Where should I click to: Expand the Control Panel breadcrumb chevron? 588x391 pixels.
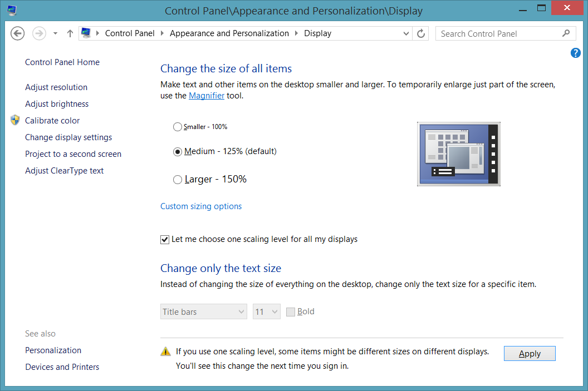point(162,33)
